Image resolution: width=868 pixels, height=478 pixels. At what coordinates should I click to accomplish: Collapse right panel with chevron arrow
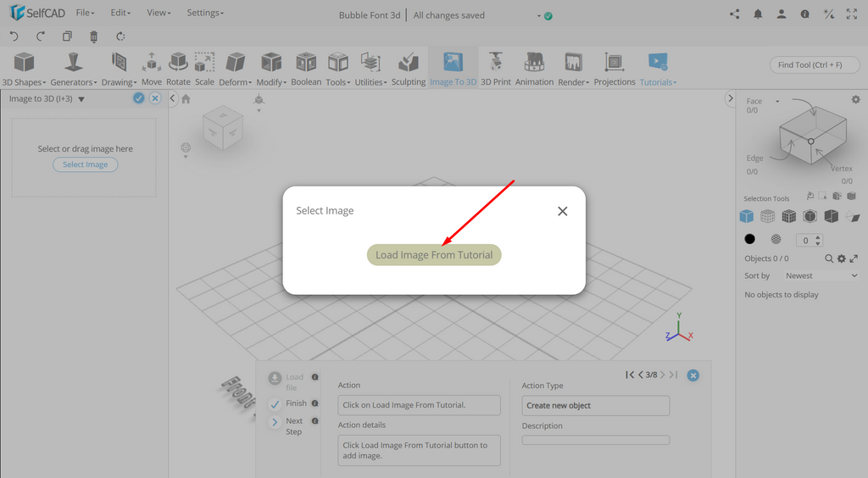click(x=730, y=98)
